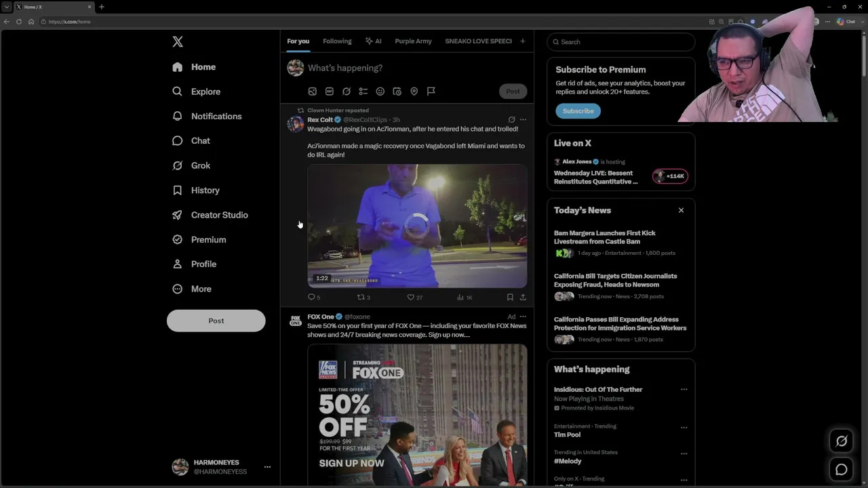Expand the More menu in sidebar
Screen dimensions: 868x488
coord(192,289)
